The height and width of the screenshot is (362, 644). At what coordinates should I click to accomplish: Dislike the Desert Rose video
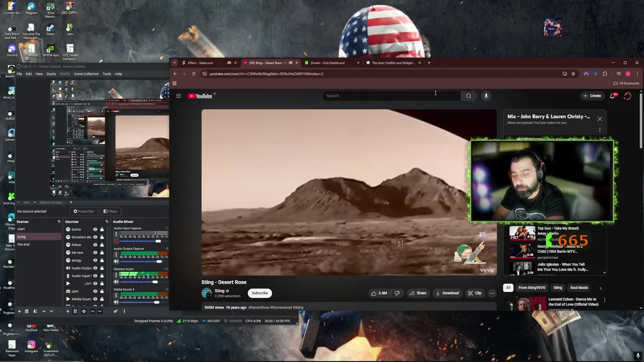[x=396, y=293]
